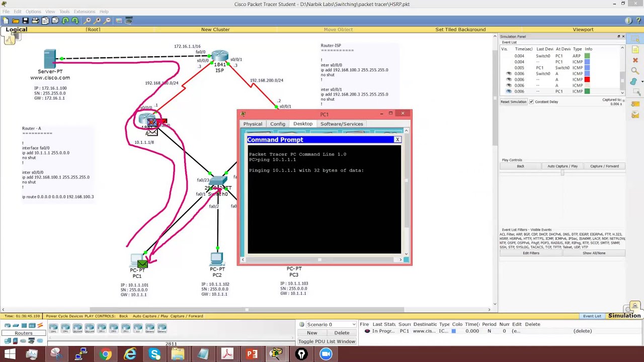Open the Options menu

coord(33,12)
